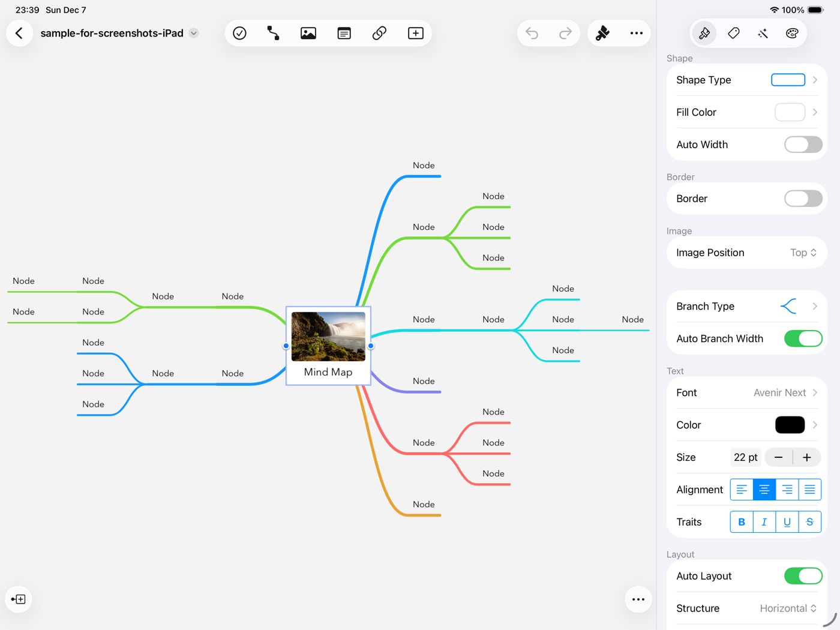Decrease text size with minus button
The width and height of the screenshot is (840, 630).
pos(779,457)
